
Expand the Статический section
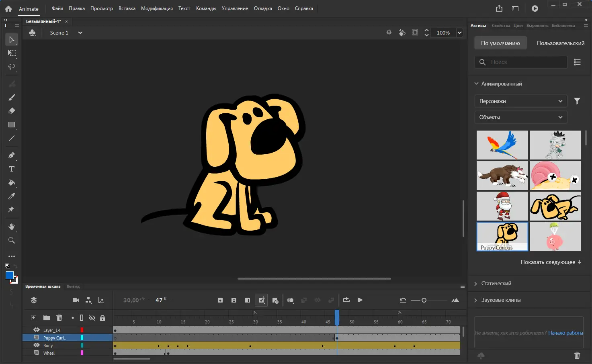pos(496,284)
